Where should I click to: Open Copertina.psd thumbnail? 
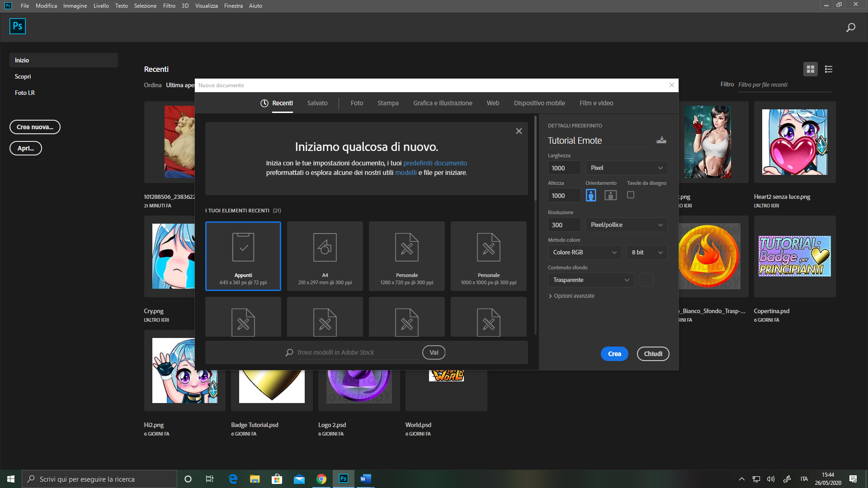pyautogui.click(x=794, y=256)
